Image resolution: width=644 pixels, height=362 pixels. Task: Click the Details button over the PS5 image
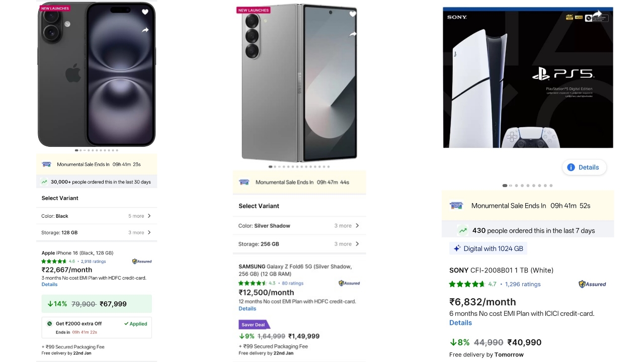[x=584, y=167]
